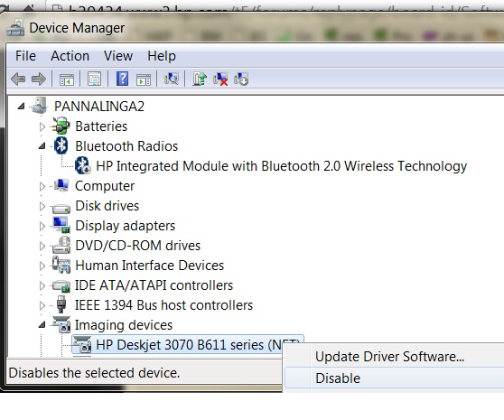Click the 'Disables the selected device.' status text
Image resolution: width=504 pixels, height=420 pixels.
[94, 373]
